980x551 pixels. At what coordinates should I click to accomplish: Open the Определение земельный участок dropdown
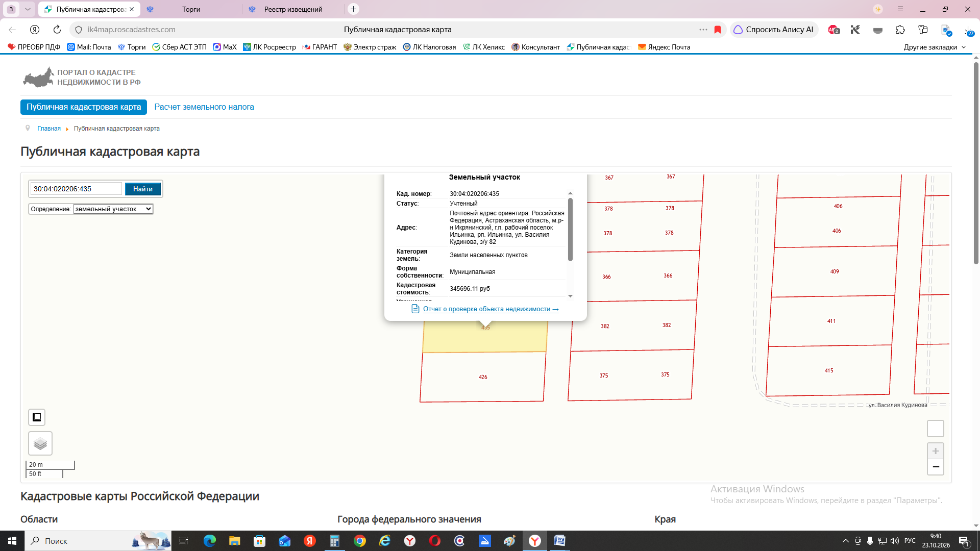pos(113,209)
